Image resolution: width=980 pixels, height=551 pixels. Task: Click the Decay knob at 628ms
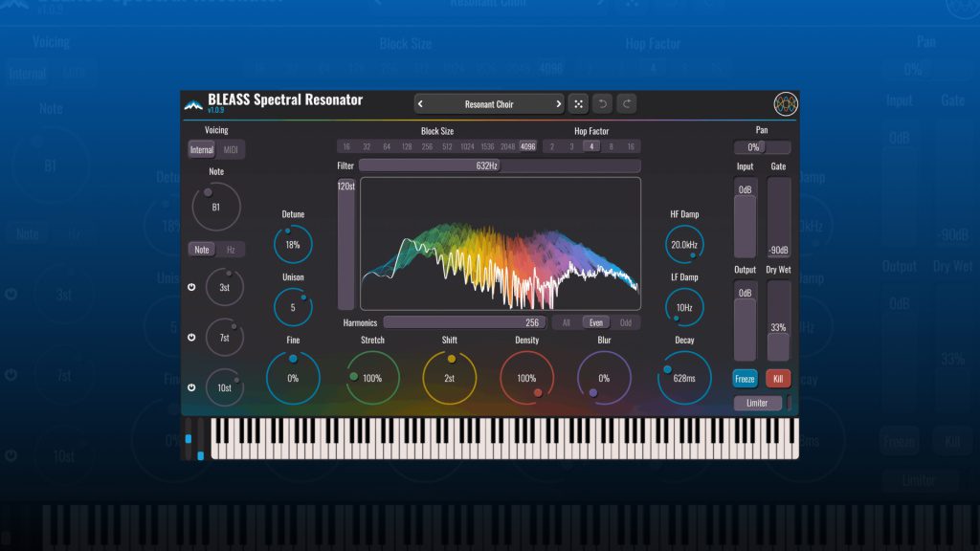point(683,378)
